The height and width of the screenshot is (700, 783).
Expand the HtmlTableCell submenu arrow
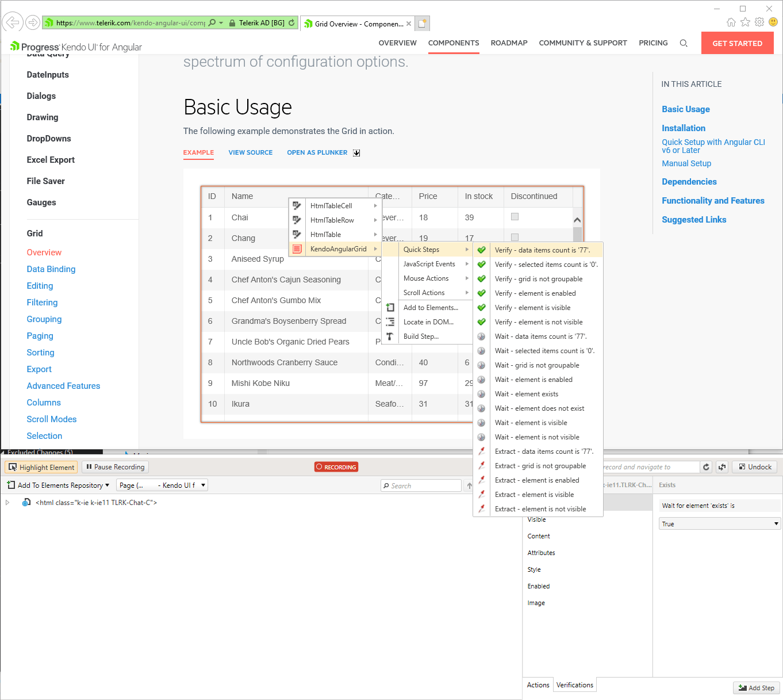point(375,205)
